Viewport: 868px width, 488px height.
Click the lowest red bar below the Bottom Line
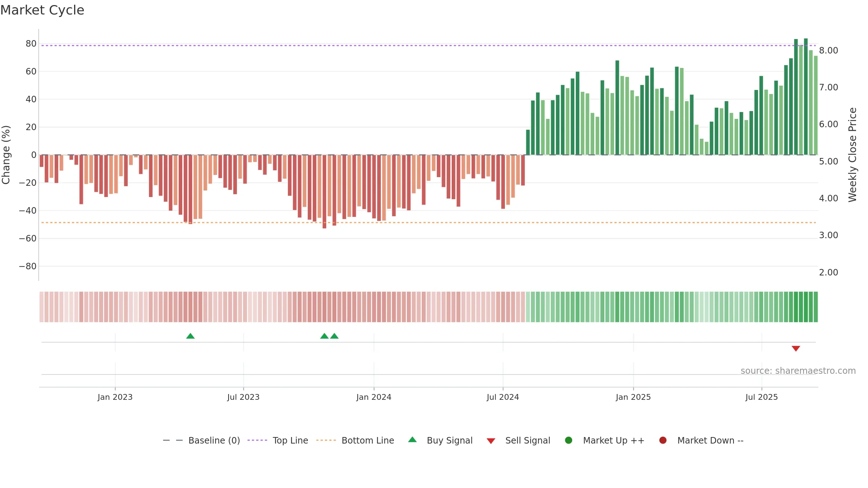324,192
